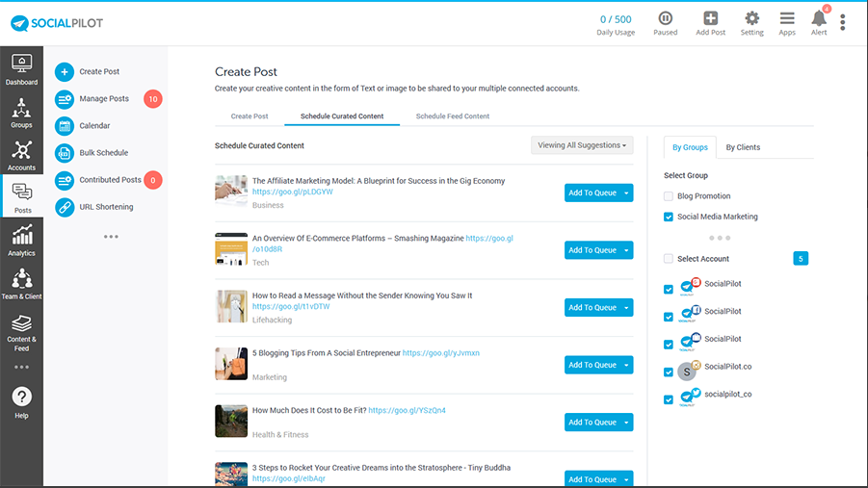Screen dimensions: 868x488
Task: Tick the Select Account checkbox
Action: click(669, 259)
